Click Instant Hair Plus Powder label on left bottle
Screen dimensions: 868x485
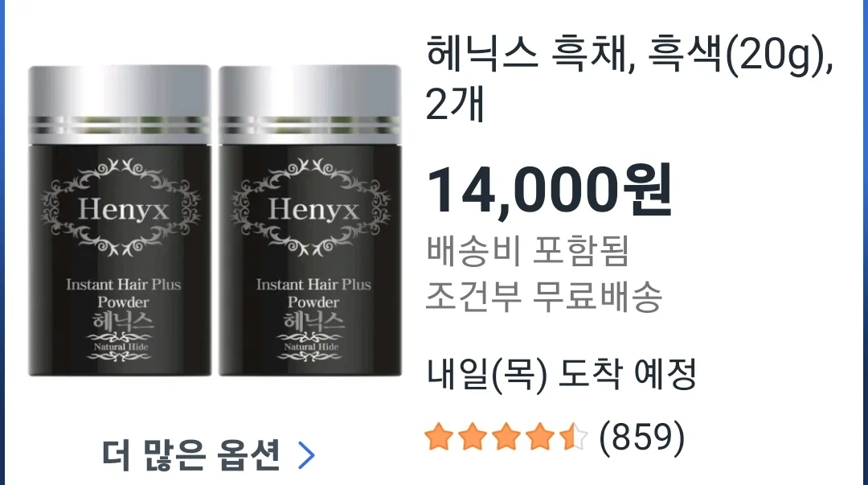click(123, 294)
